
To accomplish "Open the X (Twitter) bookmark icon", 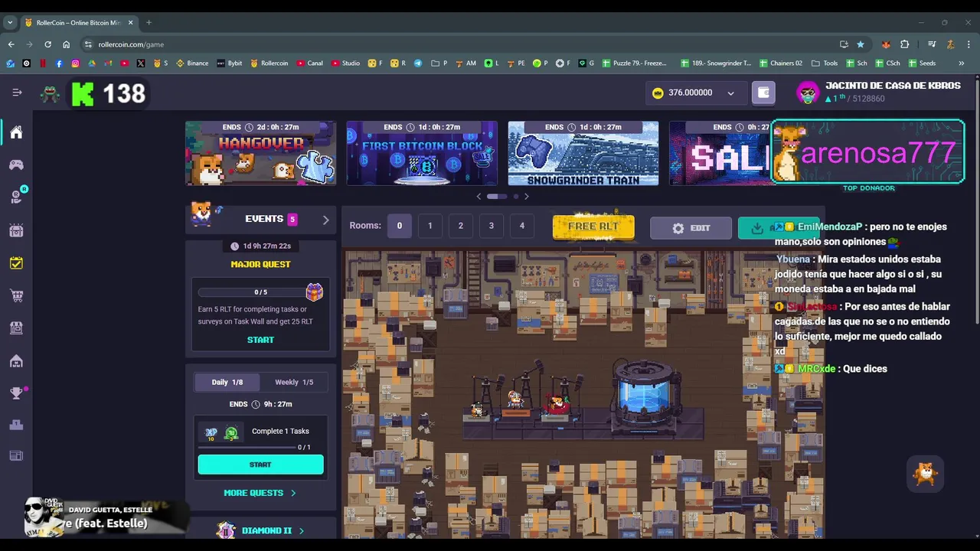I will (x=140, y=64).
